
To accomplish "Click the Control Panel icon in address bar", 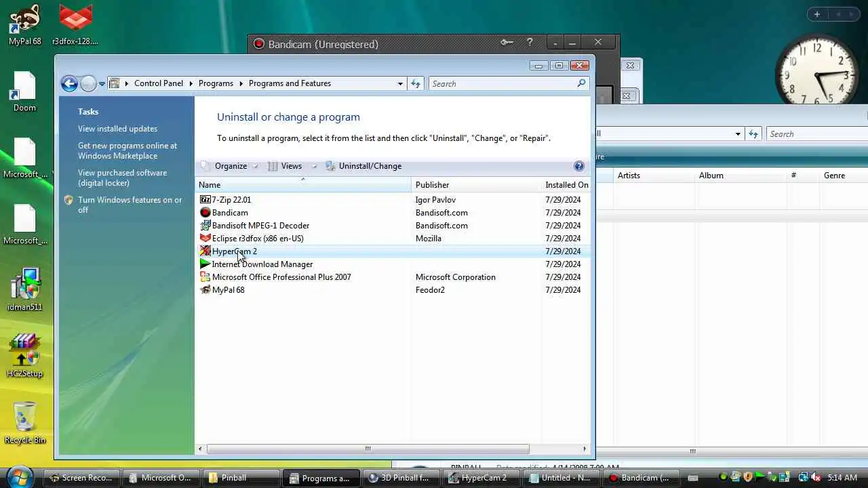I will (x=115, y=83).
